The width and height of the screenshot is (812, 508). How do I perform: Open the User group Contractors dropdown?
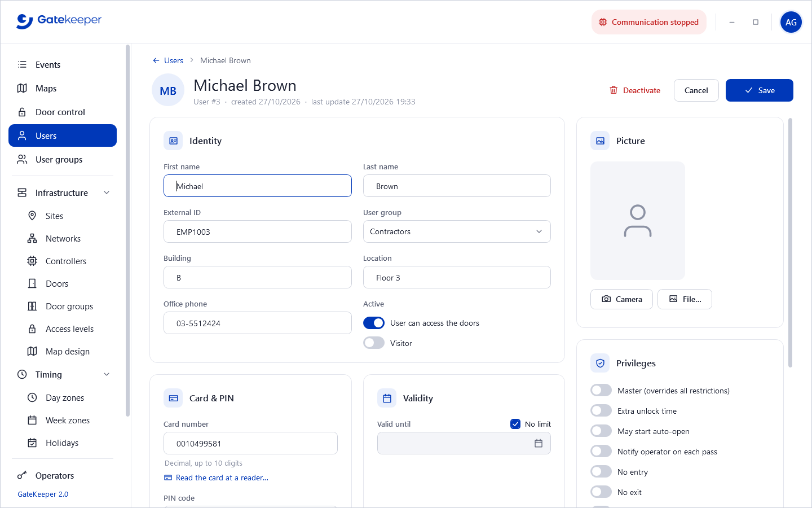pos(457,231)
